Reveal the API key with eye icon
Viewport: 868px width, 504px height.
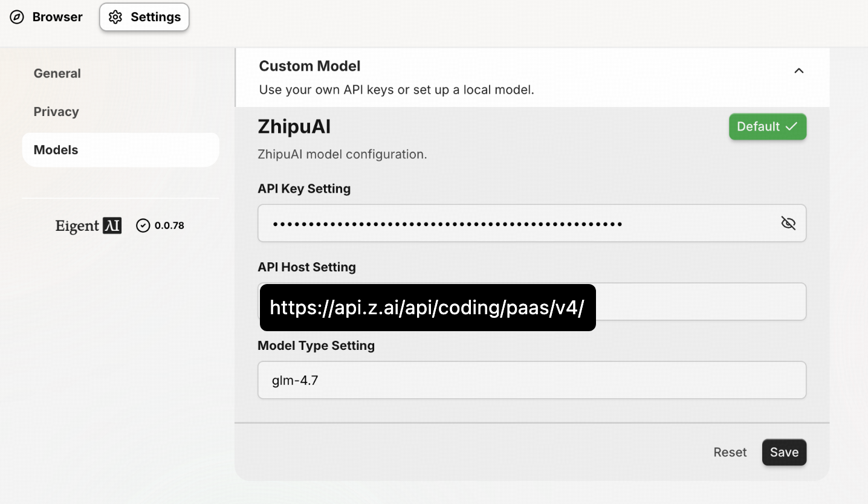pos(788,224)
